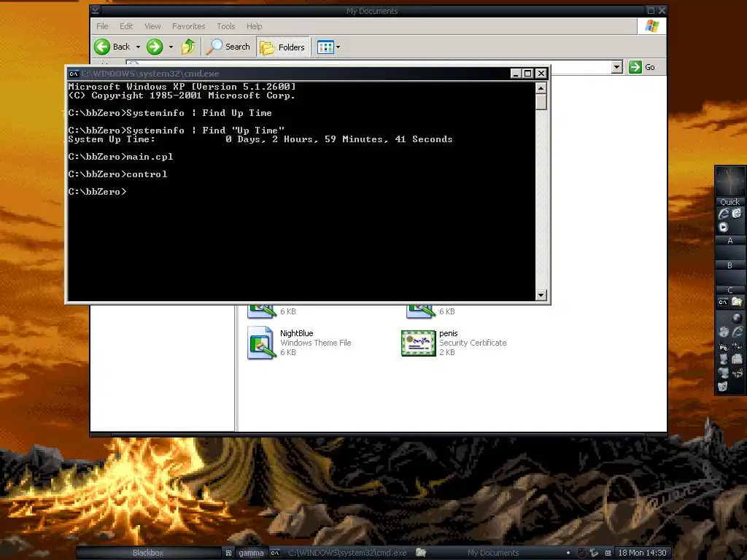Click the dark sphere icon in dock

[737, 318]
